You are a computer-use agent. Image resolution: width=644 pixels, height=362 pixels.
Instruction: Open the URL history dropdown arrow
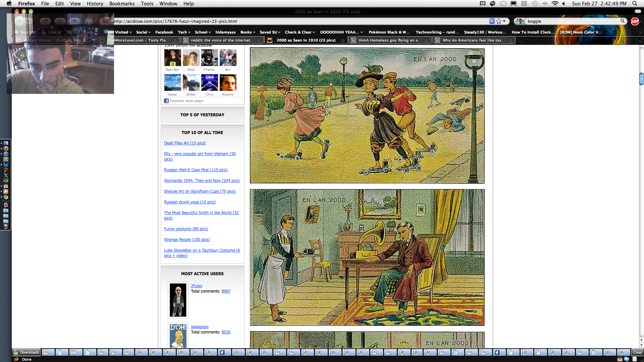click(x=504, y=21)
